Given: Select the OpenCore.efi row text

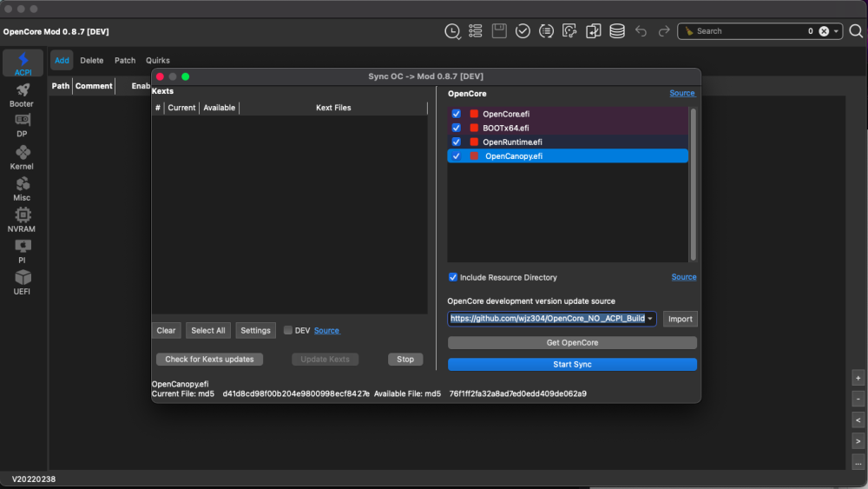Looking at the screenshot, I should tap(506, 114).
